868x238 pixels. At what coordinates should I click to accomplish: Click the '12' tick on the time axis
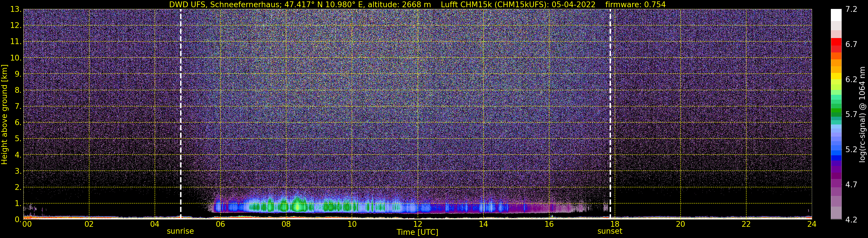tap(417, 224)
